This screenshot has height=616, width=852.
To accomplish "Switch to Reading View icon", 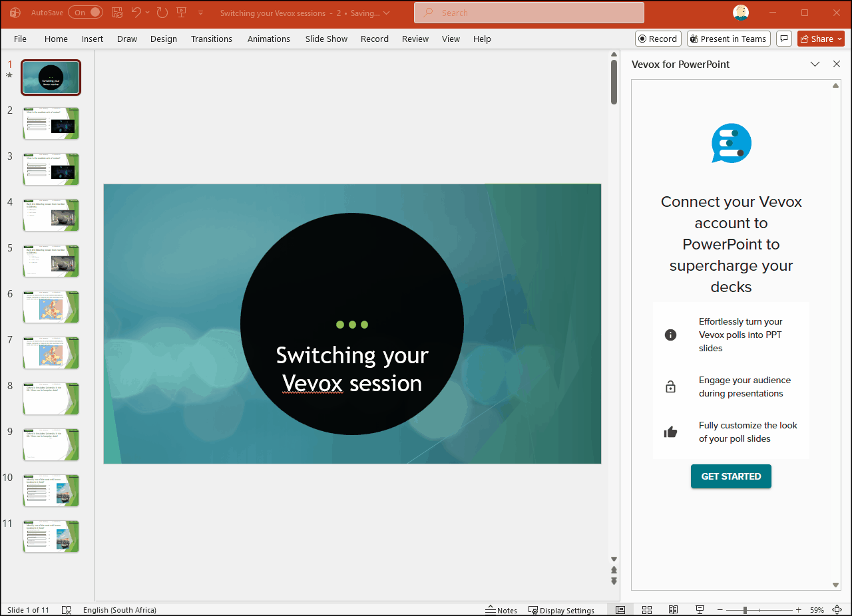I will tap(673, 610).
